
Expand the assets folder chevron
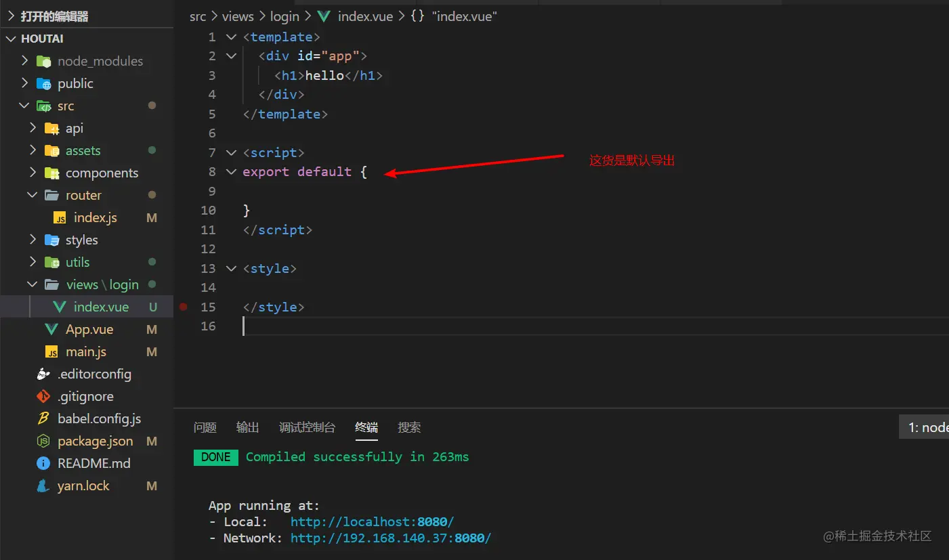click(x=33, y=151)
